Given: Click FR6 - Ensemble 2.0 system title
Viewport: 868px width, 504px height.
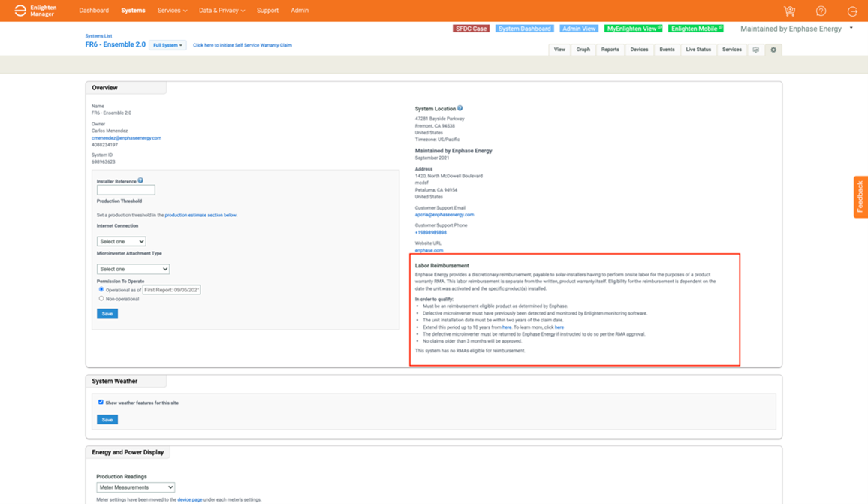Looking at the screenshot, I should click(115, 44).
